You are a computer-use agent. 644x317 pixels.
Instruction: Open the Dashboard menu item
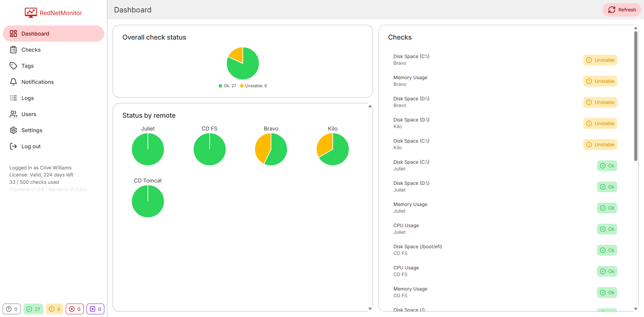pyautogui.click(x=53, y=34)
